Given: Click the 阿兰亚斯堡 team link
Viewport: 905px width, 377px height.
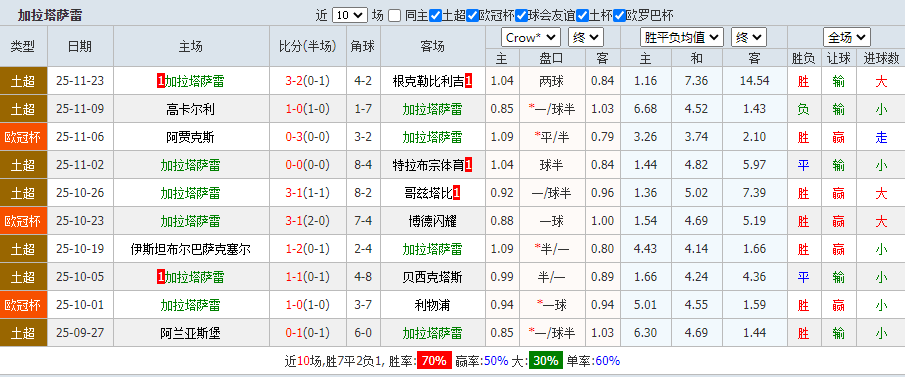Looking at the screenshot, I should pyautogui.click(x=191, y=333).
